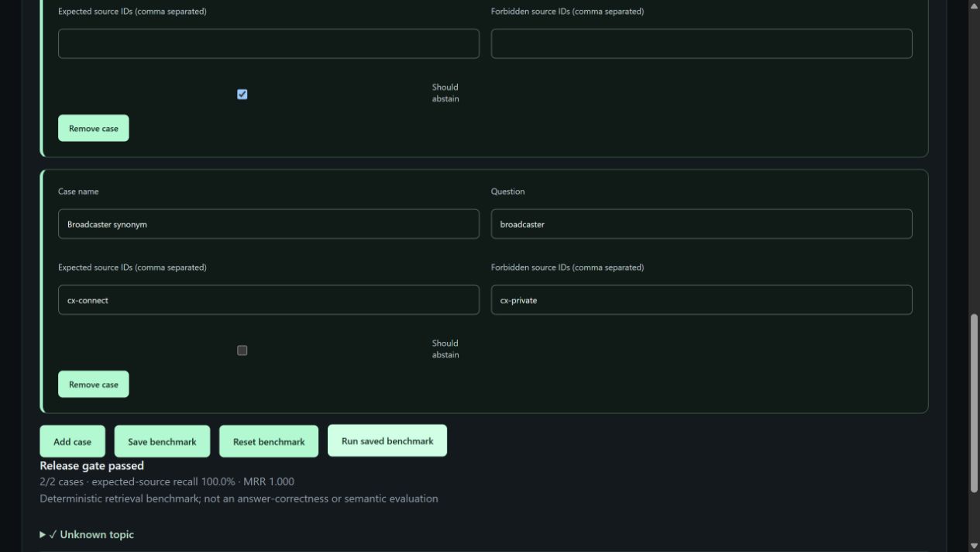
Task: Remove the Broadcaster synonym case
Action: point(94,385)
